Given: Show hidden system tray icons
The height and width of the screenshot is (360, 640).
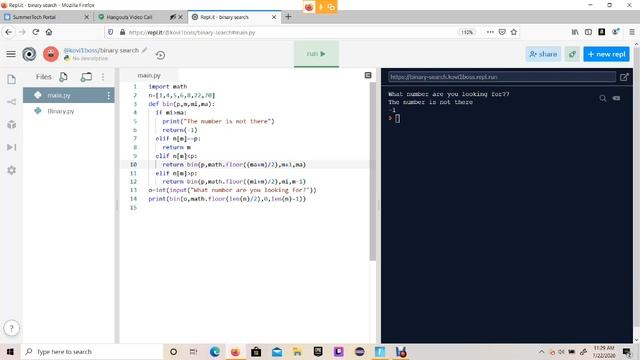Looking at the screenshot, I should 542,352.
